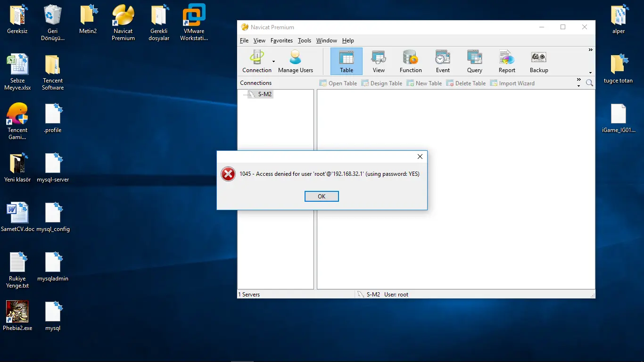Select the tugce totan desktop folder
The image size is (644, 362).
click(x=618, y=69)
